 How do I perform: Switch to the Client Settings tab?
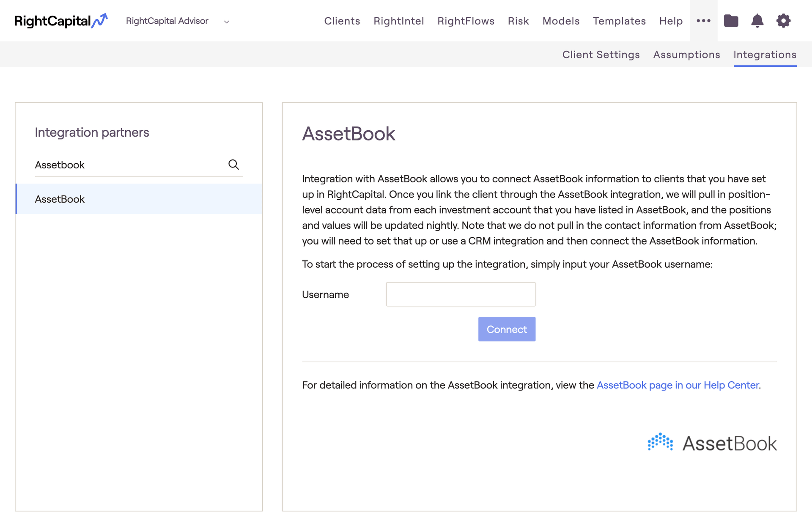[601, 55]
